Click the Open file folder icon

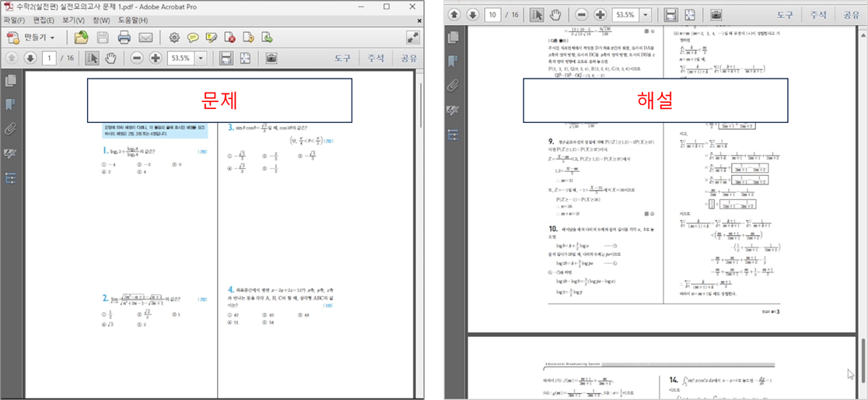tap(81, 37)
